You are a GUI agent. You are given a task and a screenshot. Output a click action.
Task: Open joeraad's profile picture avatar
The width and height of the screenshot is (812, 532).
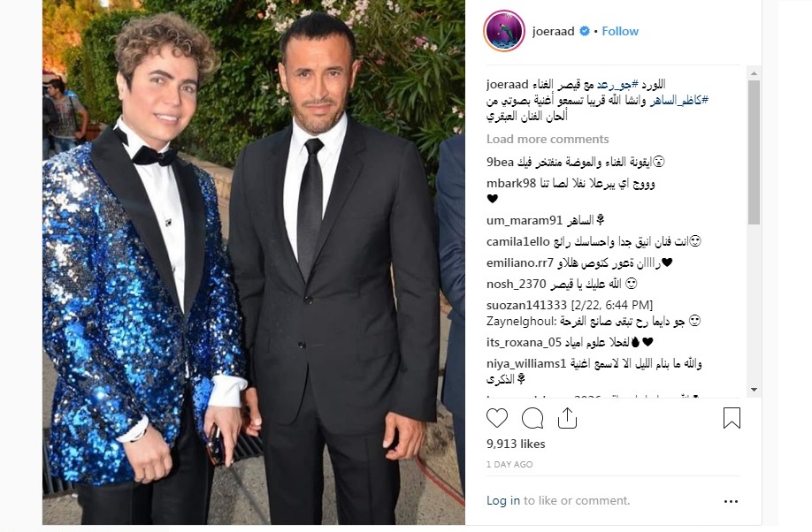pyautogui.click(x=504, y=31)
